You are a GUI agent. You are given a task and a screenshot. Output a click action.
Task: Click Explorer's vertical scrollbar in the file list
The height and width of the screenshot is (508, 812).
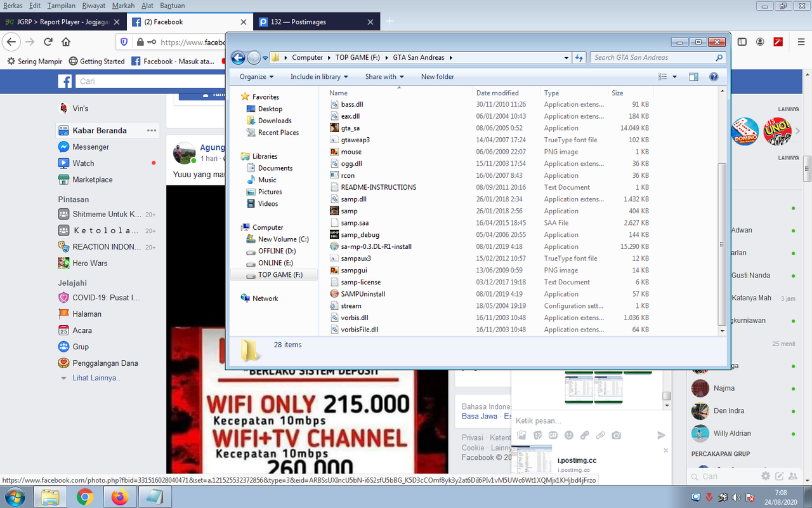(722, 244)
